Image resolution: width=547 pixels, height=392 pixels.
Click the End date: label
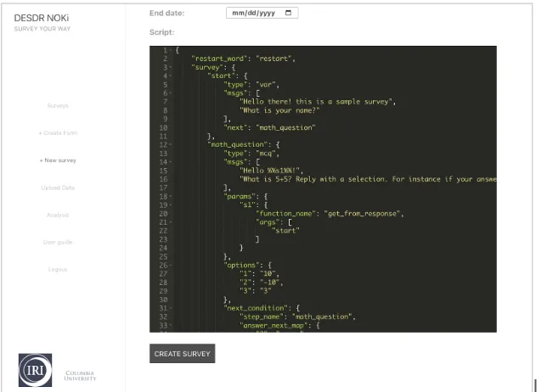coord(166,14)
